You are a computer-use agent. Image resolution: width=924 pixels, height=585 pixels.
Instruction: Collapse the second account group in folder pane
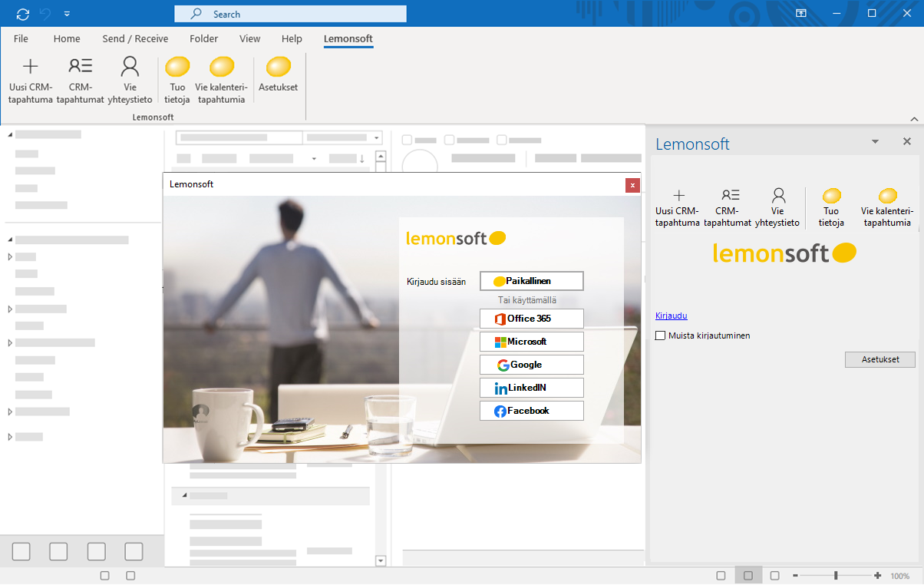coord(11,240)
